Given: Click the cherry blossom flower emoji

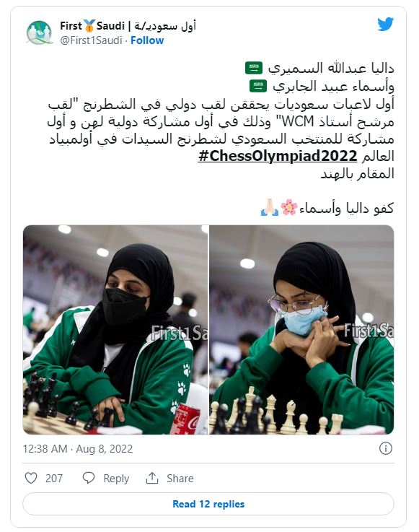Looking at the screenshot, I should click(289, 207).
